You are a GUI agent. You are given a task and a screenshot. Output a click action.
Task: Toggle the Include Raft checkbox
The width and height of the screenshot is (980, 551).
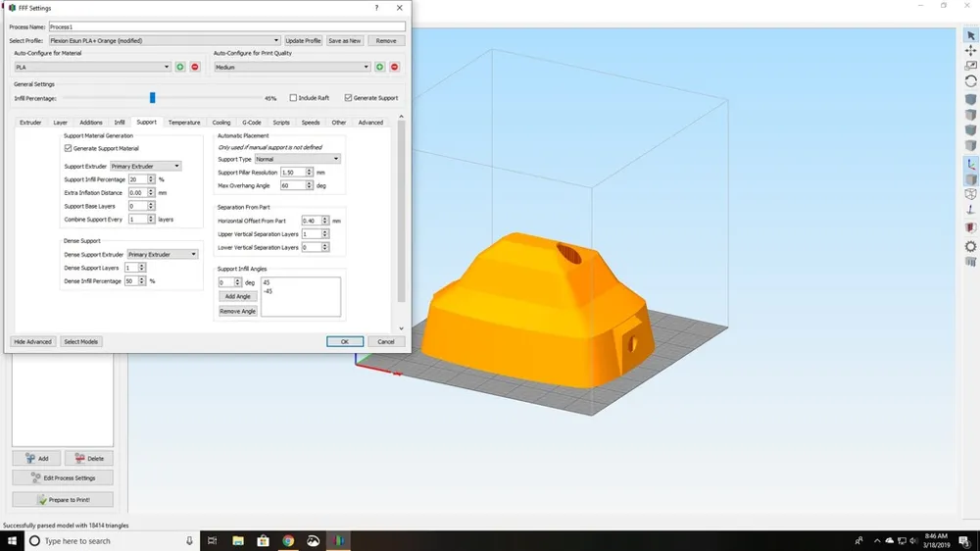point(293,98)
